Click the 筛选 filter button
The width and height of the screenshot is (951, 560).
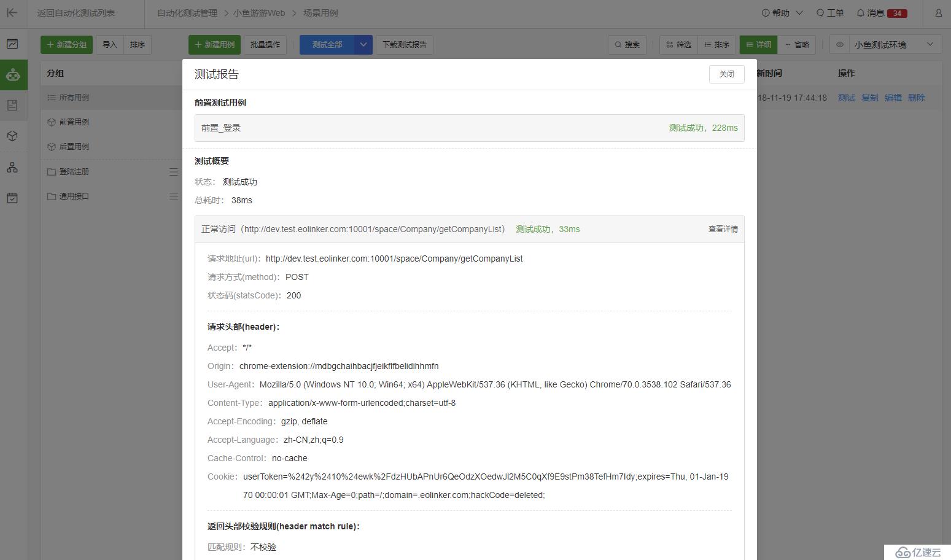(679, 44)
